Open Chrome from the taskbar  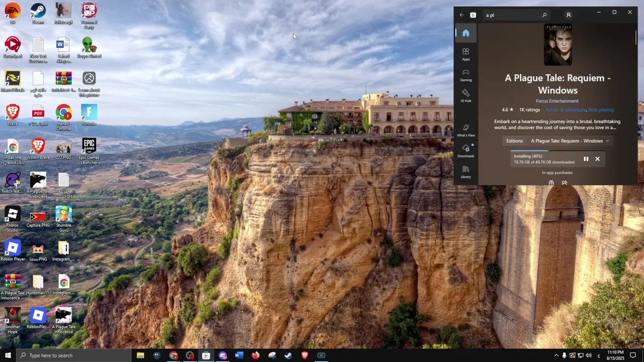[x=174, y=355]
